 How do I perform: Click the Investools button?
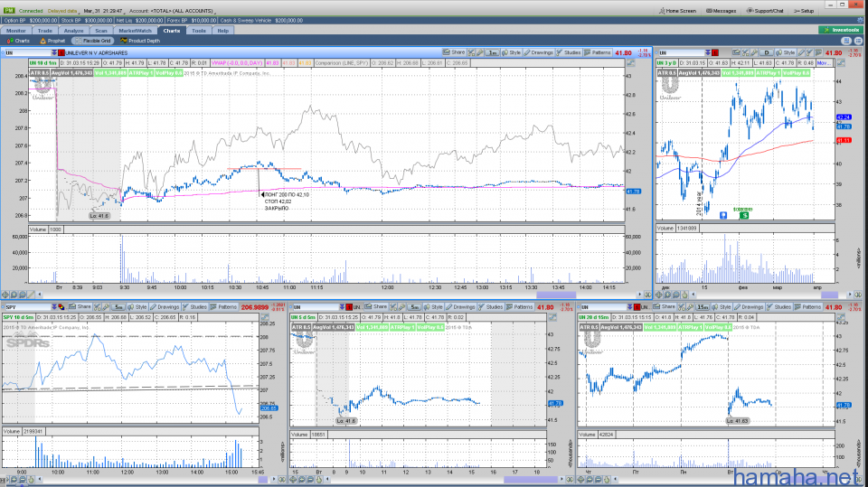point(841,30)
